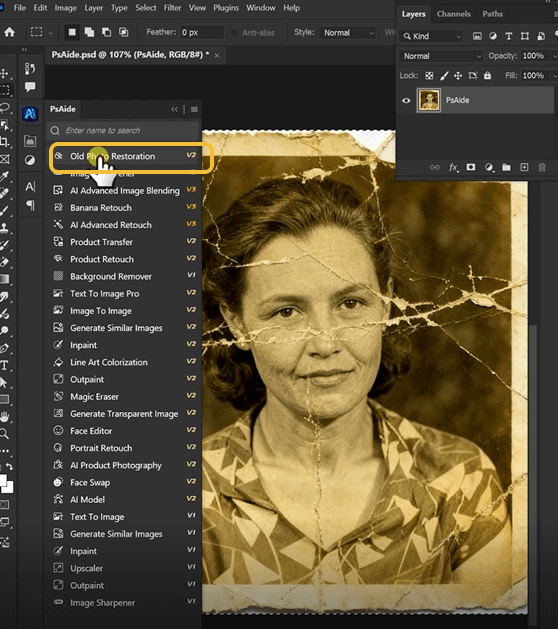558x629 pixels.
Task: Choose Intersect with selection mode icon
Action: (124, 32)
